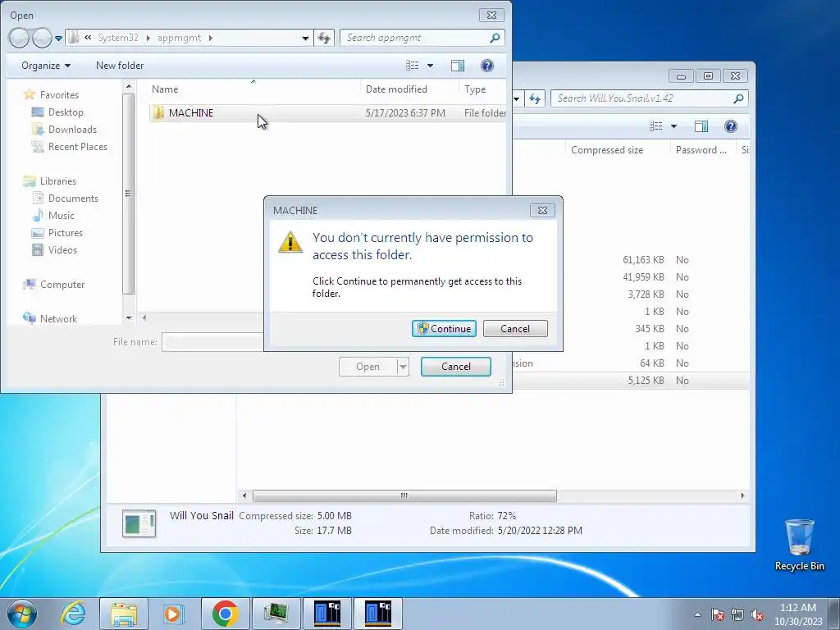Click New folder in Open dialog

(x=120, y=66)
